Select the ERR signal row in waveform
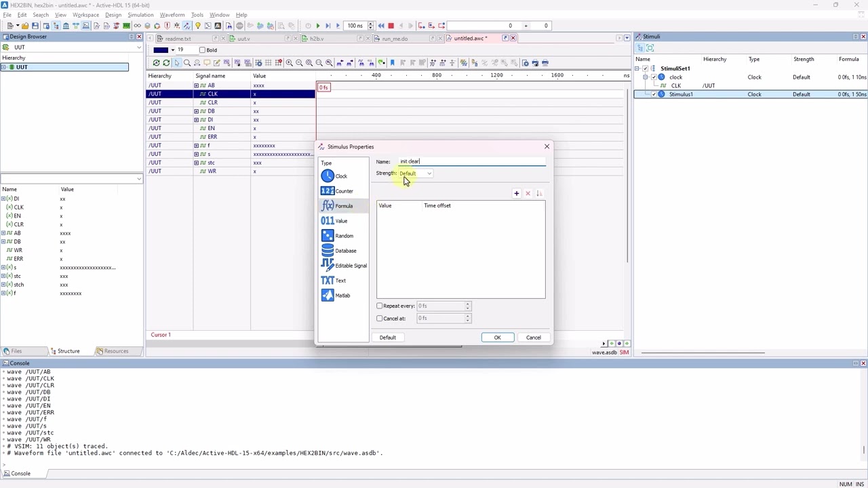The width and height of the screenshot is (868, 488). 231,137
